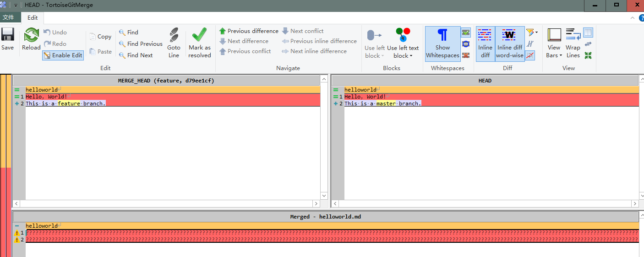This screenshot has height=257, width=644.
Task: Toggle the Enable Edit button
Action: 63,55
